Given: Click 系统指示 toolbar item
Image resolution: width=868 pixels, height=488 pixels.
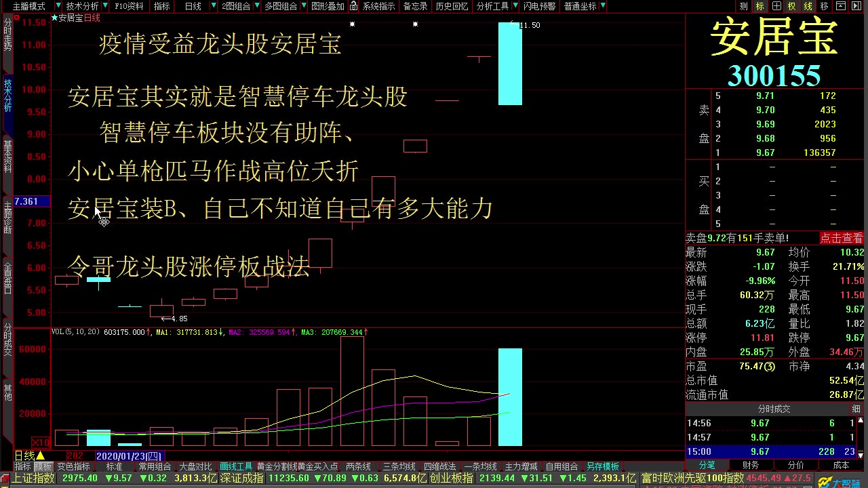Looking at the screenshot, I should click(378, 6).
